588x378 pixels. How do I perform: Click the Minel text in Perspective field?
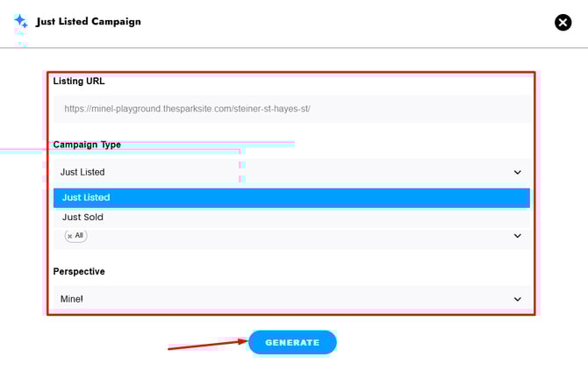tap(72, 299)
